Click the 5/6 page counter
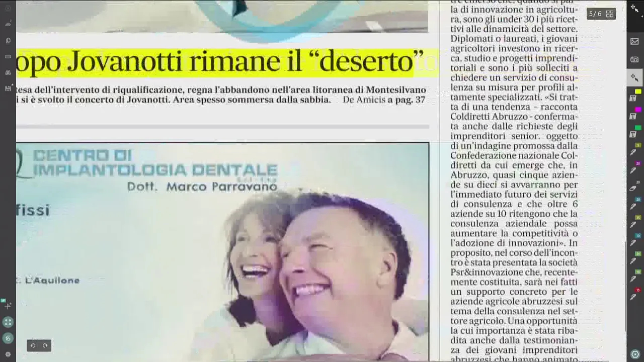 point(595,14)
